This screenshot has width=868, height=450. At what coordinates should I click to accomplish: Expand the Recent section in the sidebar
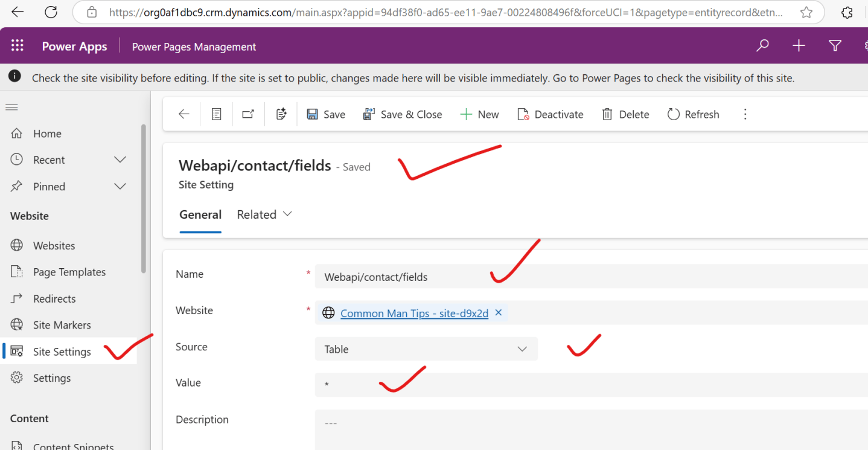pyautogui.click(x=120, y=159)
